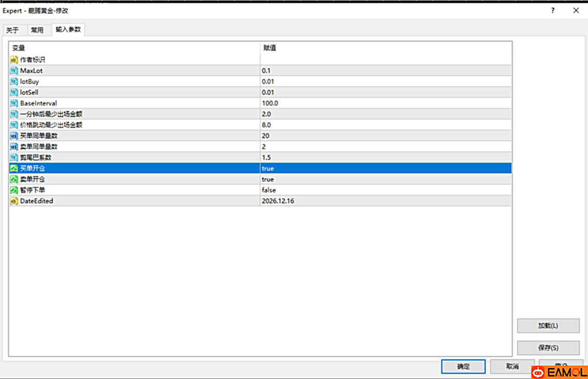The width and height of the screenshot is (588, 379).
Task: Switch to the 关于 tab
Action: click(12, 31)
